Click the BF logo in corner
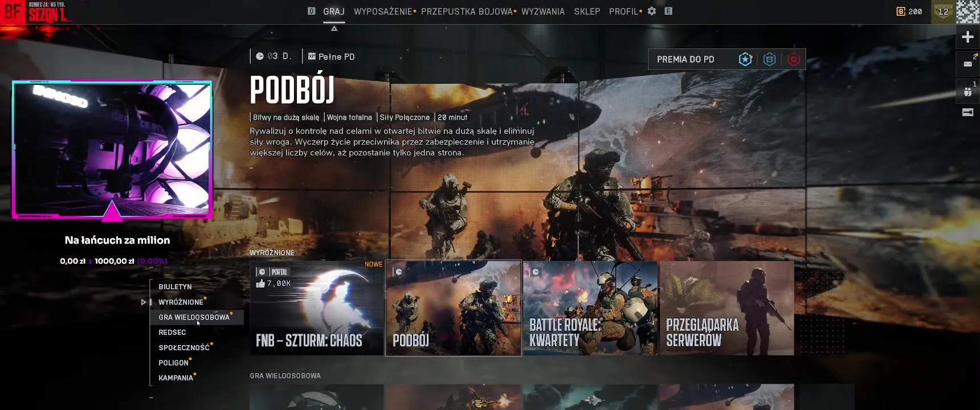 point(13,11)
